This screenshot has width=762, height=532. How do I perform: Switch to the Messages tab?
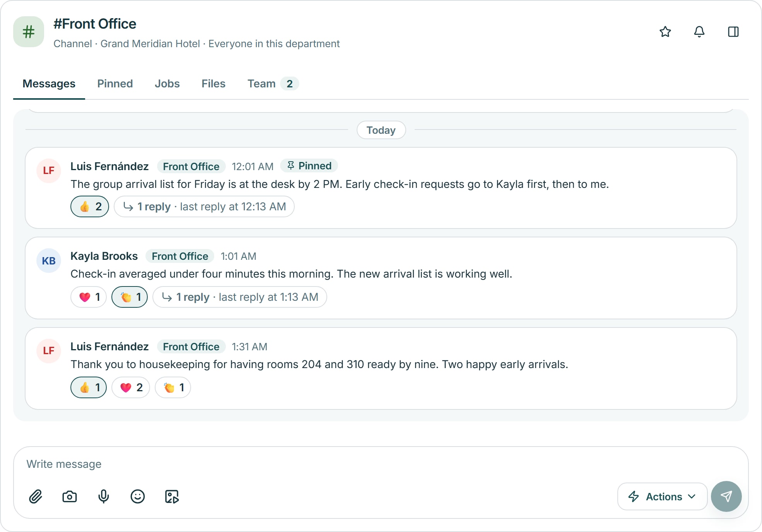coord(49,84)
